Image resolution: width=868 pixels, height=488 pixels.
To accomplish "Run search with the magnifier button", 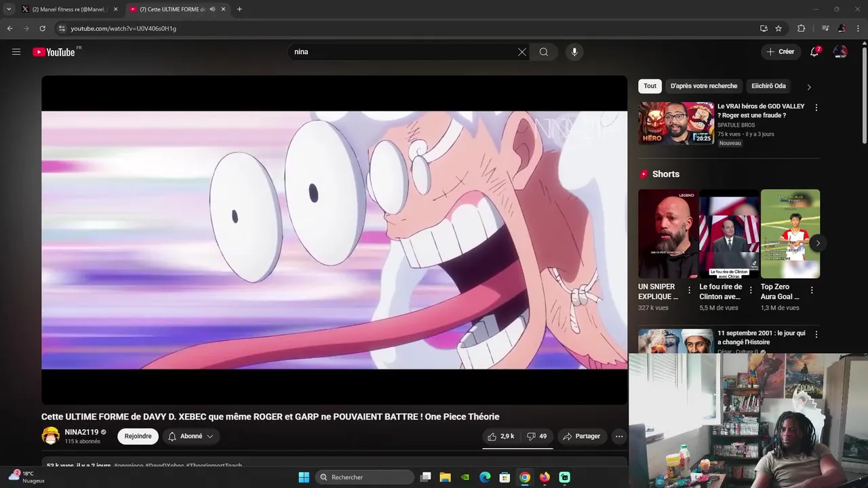I will click(x=544, y=52).
